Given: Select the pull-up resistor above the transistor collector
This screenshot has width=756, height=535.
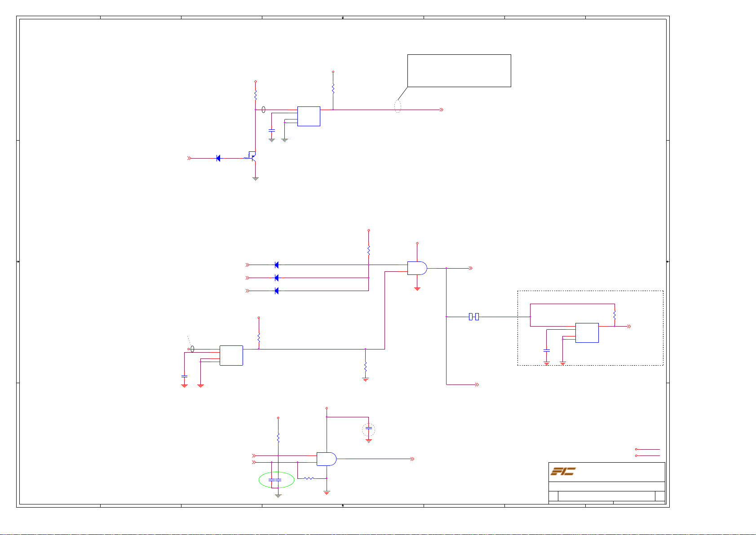Looking at the screenshot, I should (255, 96).
